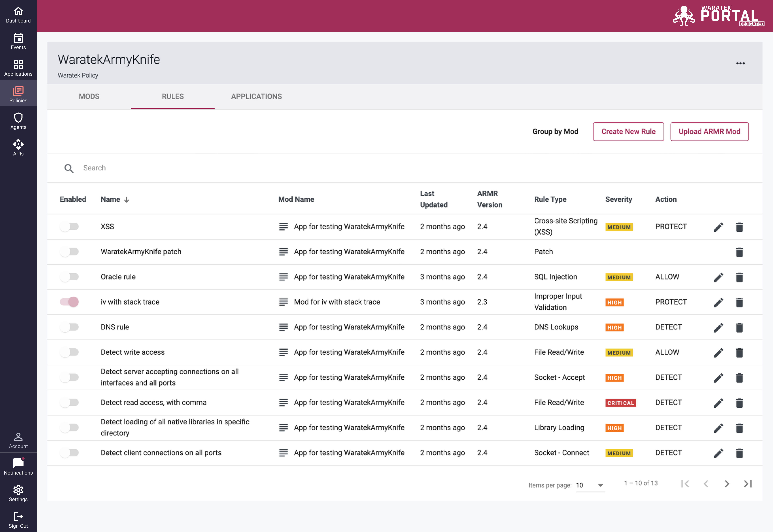The height and width of the screenshot is (532, 773).
Task: Click the Mod Name column header
Action: click(296, 199)
